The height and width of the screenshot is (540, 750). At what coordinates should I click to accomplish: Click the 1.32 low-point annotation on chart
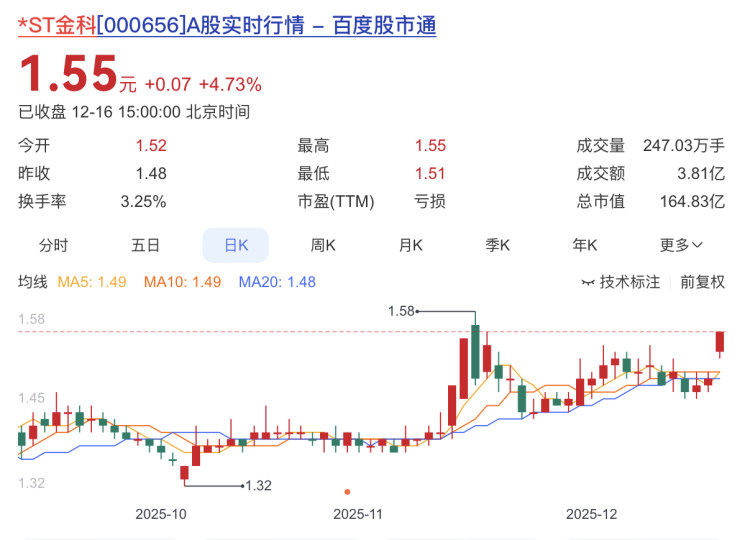[258, 485]
